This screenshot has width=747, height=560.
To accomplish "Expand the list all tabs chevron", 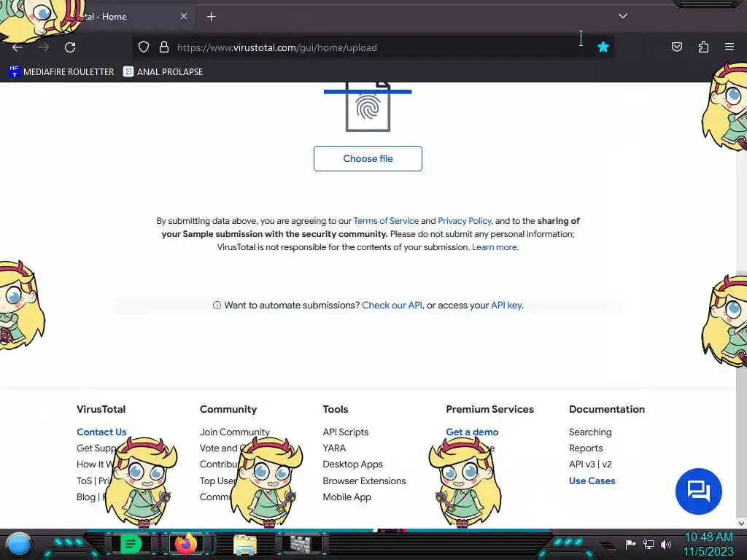I will 623,16.
